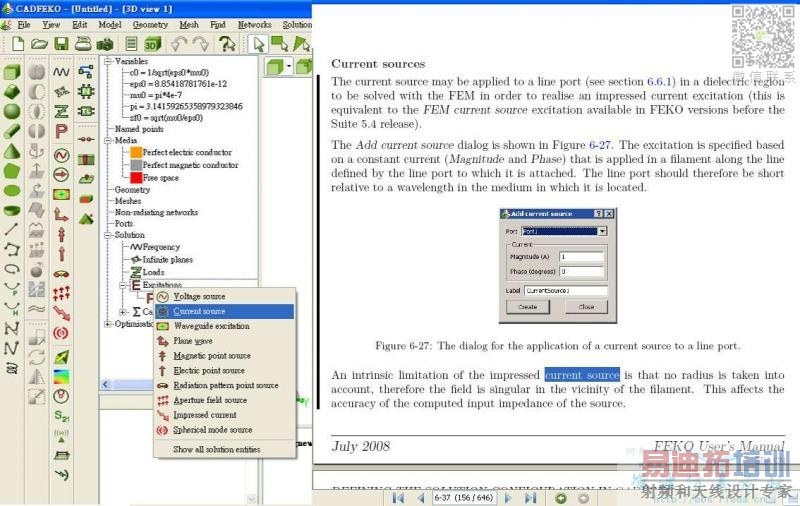Viewport: 800px width, 506px height.
Task: Click the frequency sine-wave icon in the toolbar
Action: (61, 72)
